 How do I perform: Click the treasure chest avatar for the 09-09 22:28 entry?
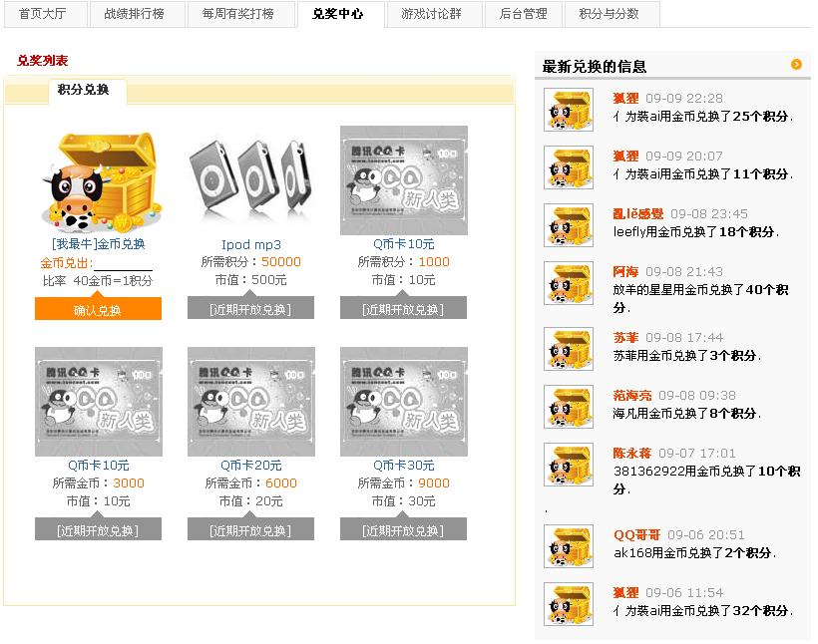point(569,110)
